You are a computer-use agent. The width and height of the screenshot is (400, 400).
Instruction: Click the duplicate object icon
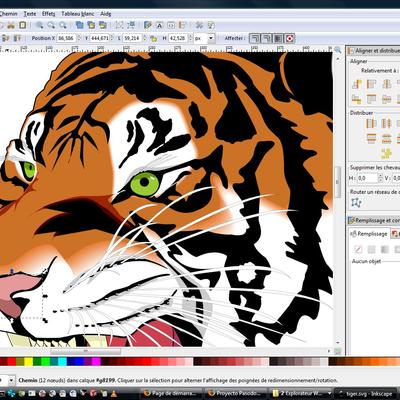point(79,25)
